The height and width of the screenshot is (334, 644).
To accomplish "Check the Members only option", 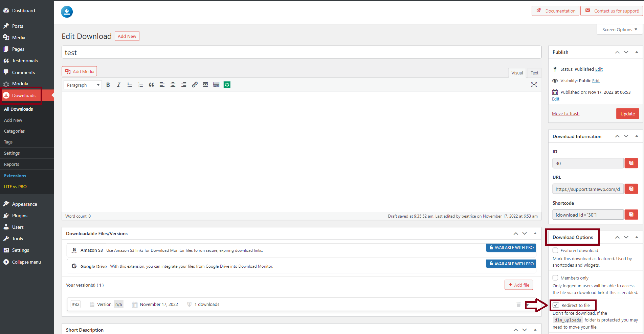I will (x=555, y=278).
